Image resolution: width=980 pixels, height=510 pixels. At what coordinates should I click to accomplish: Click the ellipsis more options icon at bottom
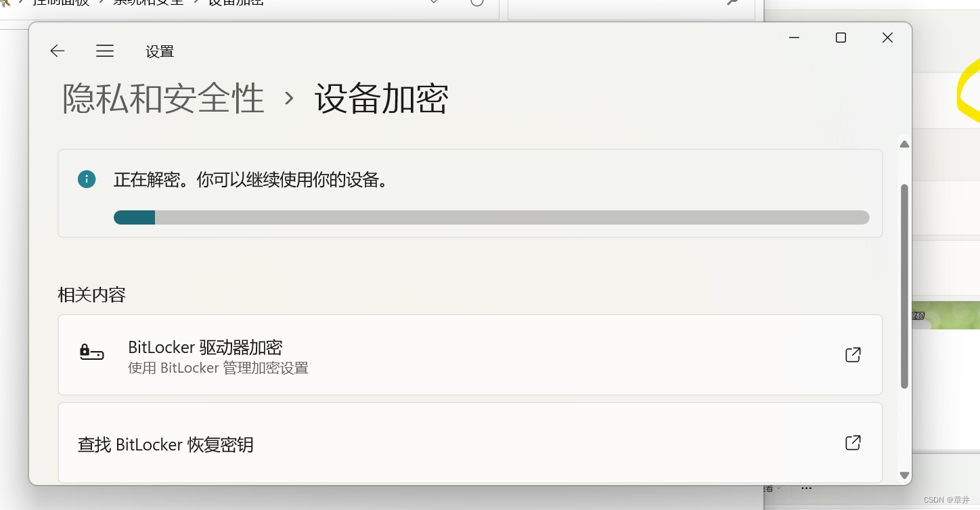[x=806, y=488]
